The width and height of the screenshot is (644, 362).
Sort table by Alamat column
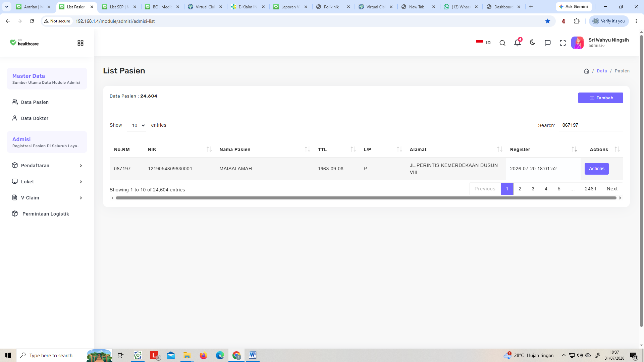455,149
